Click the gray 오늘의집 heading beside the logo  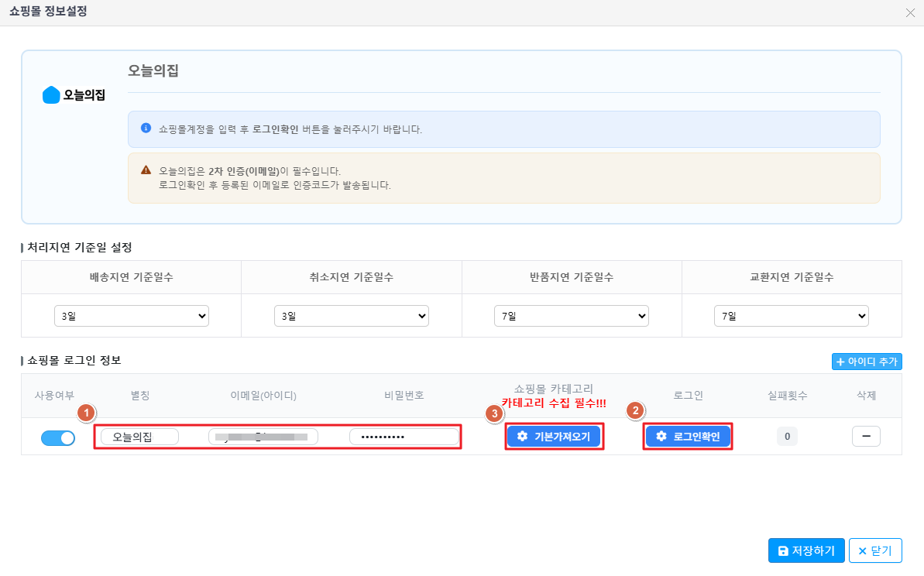153,70
